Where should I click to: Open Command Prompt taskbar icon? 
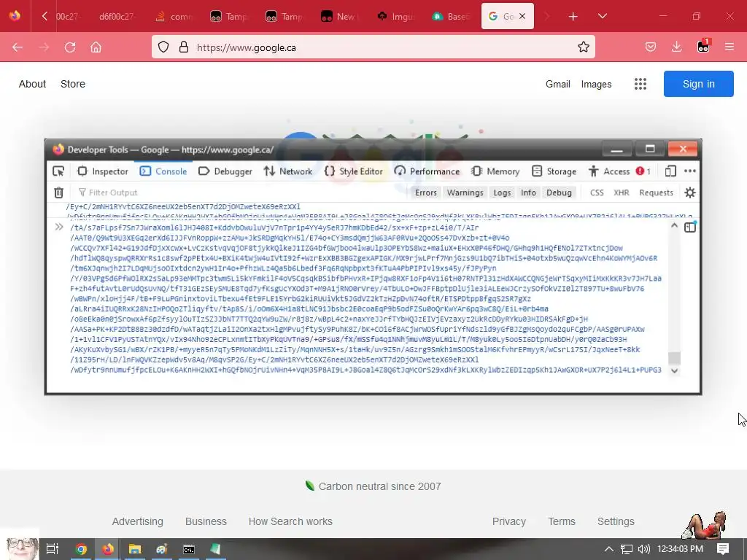pos(189,549)
